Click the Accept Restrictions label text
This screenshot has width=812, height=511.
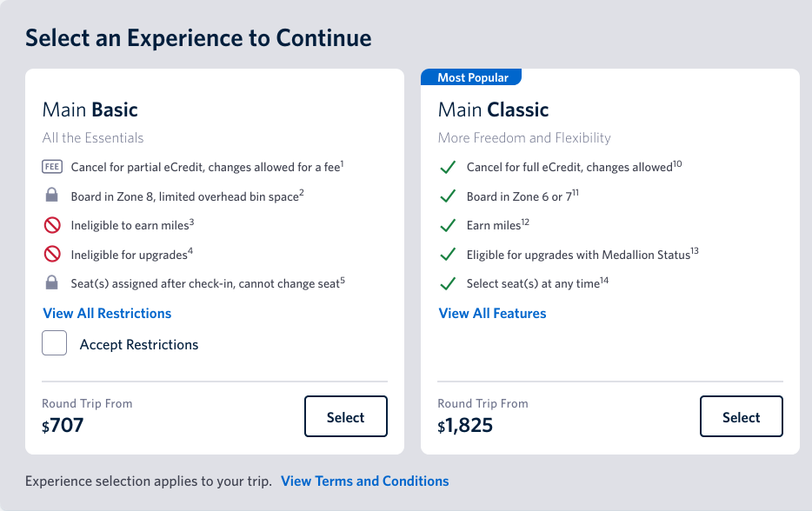tap(139, 345)
